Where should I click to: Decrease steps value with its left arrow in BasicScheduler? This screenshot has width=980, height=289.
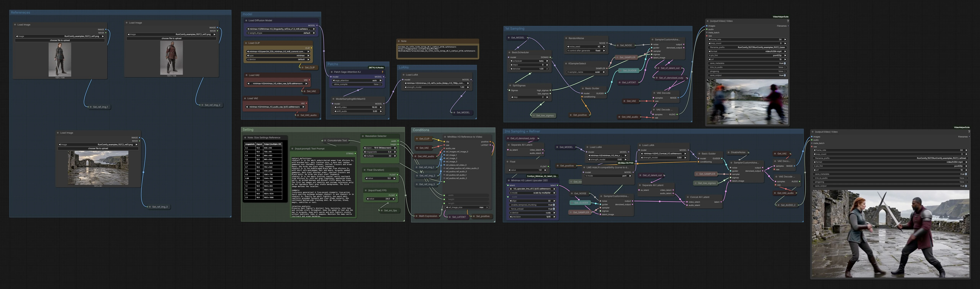(511, 65)
